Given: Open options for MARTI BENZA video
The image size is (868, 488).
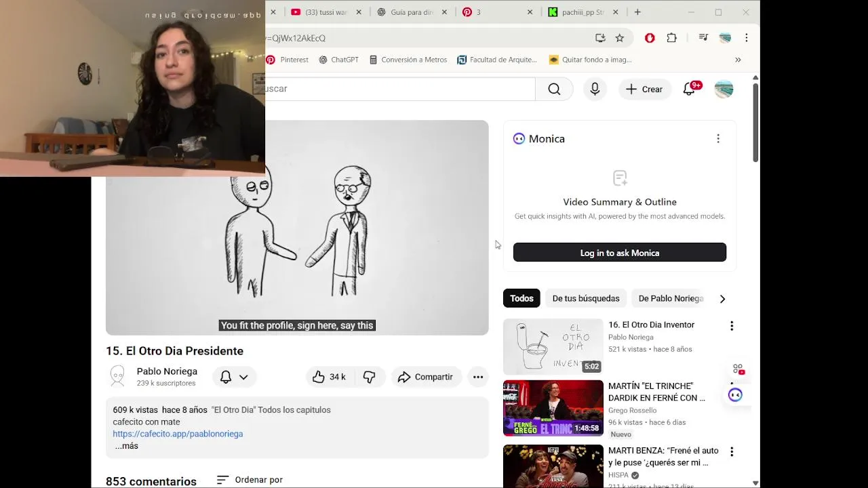Looking at the screenshot, I should pos(731,451).
